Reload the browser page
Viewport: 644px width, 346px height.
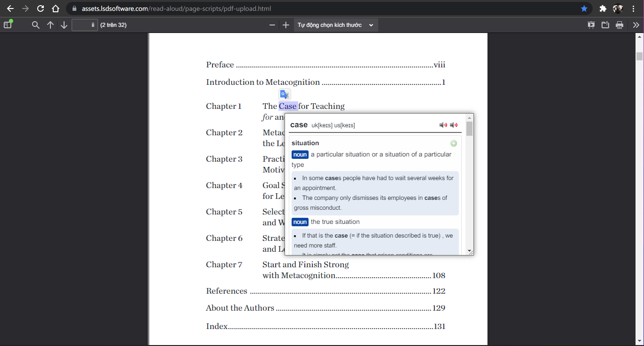click(41, 8)
